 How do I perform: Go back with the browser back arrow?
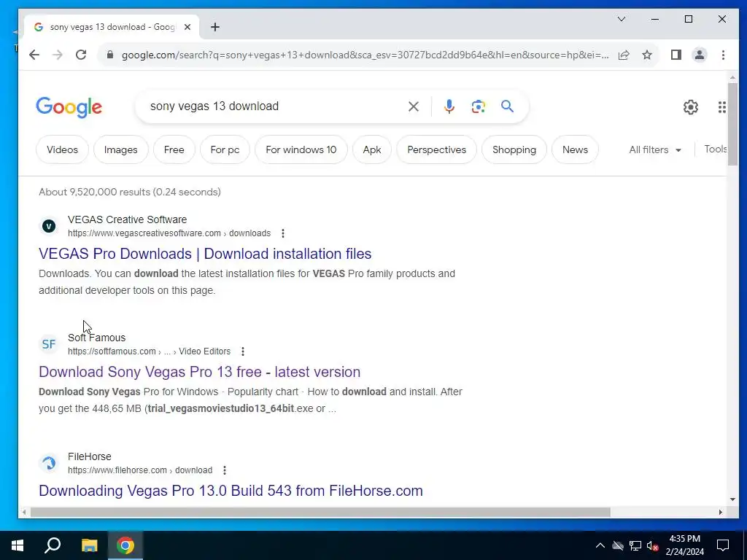pyautogui.click(x=34, y=55)
